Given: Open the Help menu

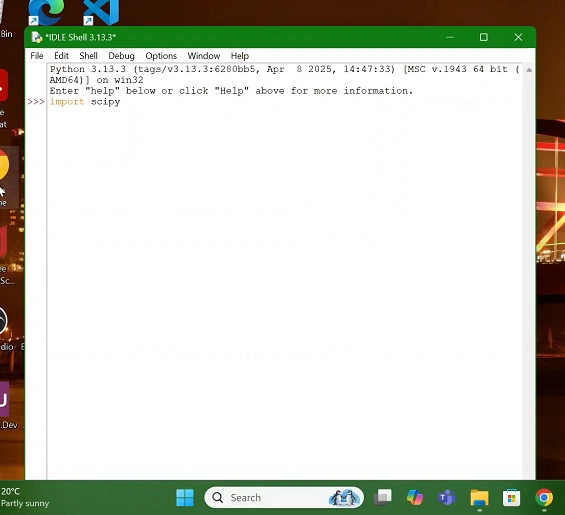Looking at the screenshot, I should (240, 56).
